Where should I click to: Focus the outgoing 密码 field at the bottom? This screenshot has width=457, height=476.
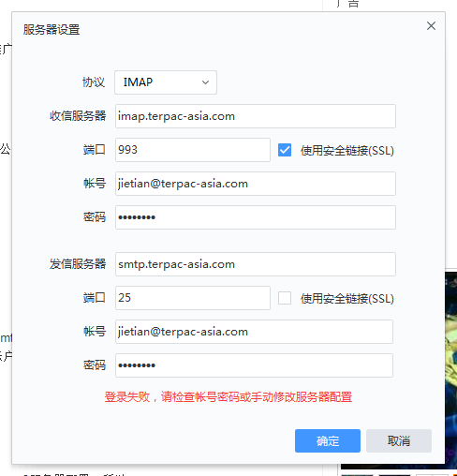coord(254,365)
